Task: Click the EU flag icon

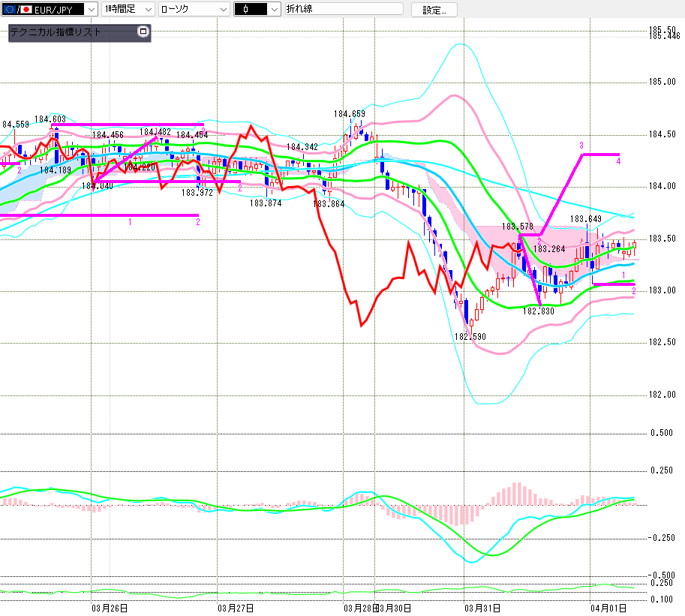Action: tap(9, 9)
